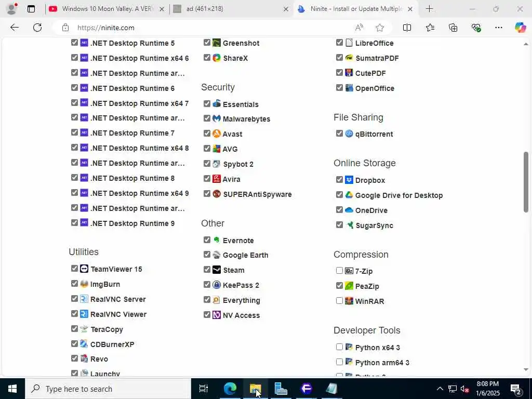Add page to favorites star icon

(380, 28)
